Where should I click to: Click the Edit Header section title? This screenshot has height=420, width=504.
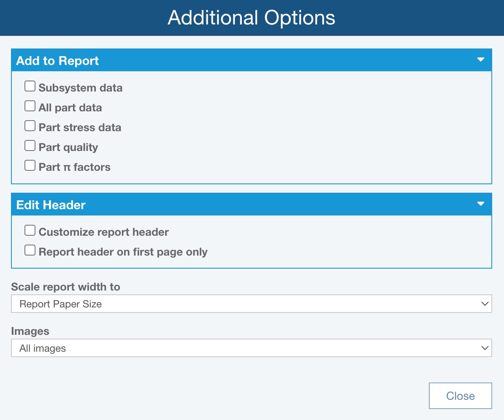[x=51, y=205]
